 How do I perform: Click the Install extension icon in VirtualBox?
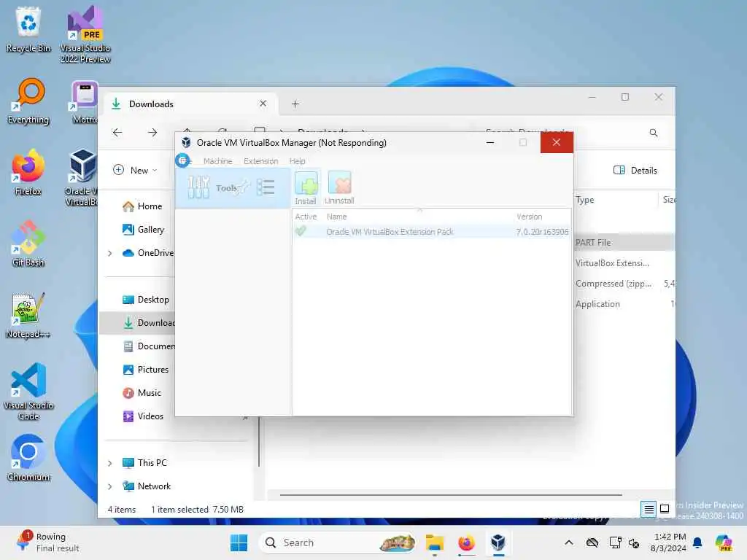click(x=306, y=187)
